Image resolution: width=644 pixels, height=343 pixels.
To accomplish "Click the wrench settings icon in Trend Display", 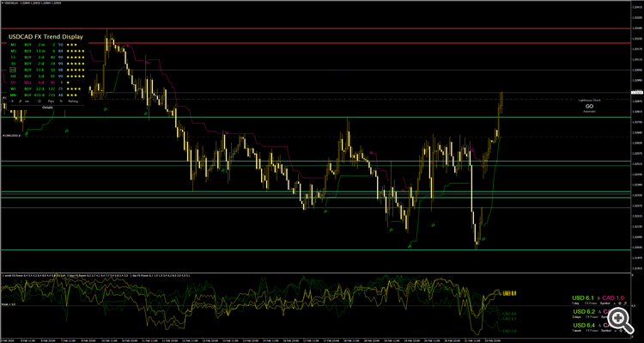I will pyautogui.click(x=20, y=101).
